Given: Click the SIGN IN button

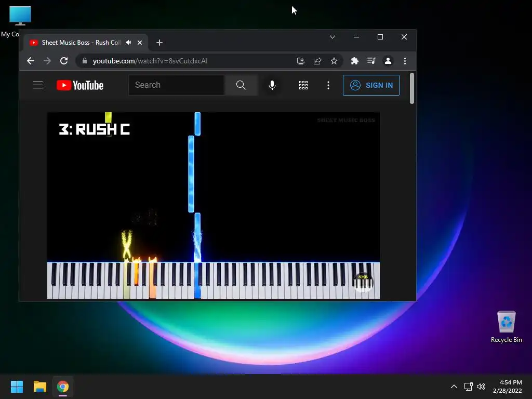Looking at the screenshot, I should [x=371, y=85].
